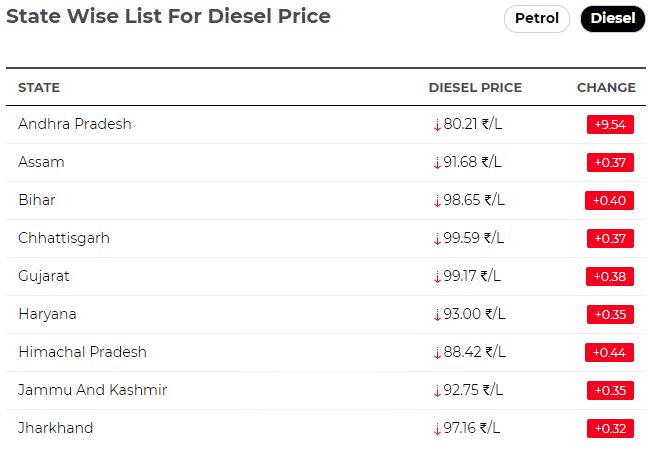Click the red arrow beside 93.00 ₹/L
This screenshot has width=663, height=452.
(437, 315)
